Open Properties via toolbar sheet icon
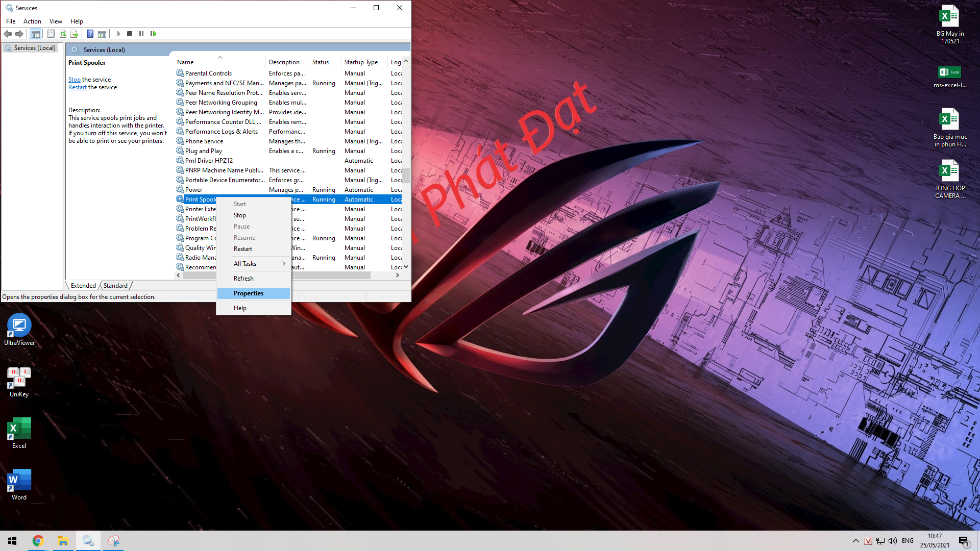The width and height of the screenshot is (980, 551). (51, 34)
